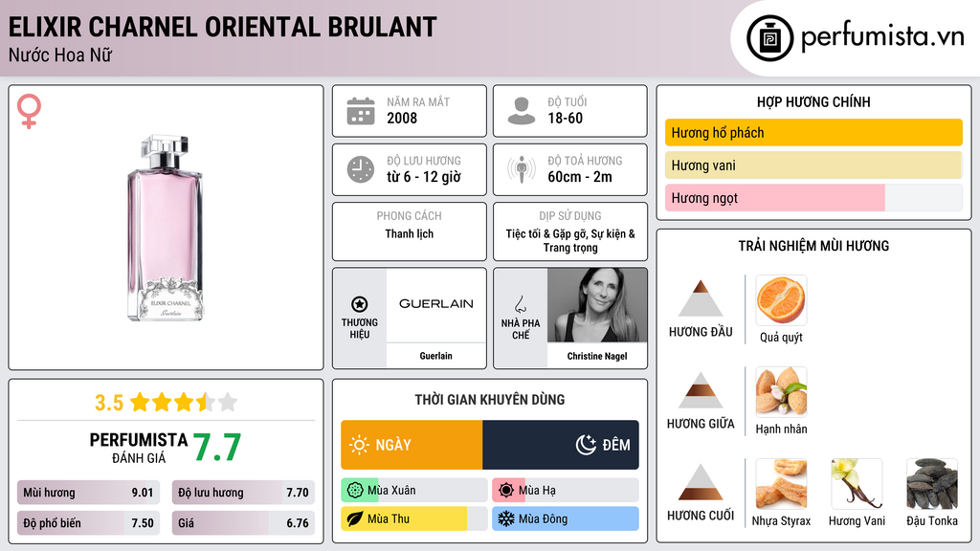Click the Hương đầu pyramid icon
This screenshot has width=980, height=551.
[x=701, y=298]
